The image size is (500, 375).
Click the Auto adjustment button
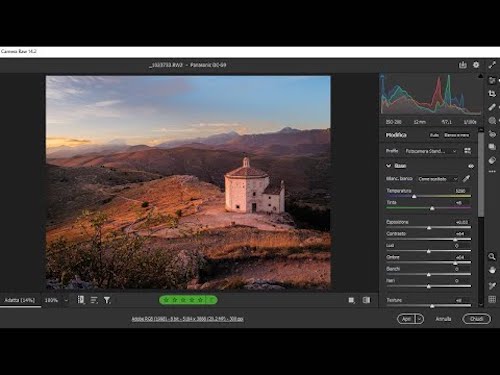434,135
